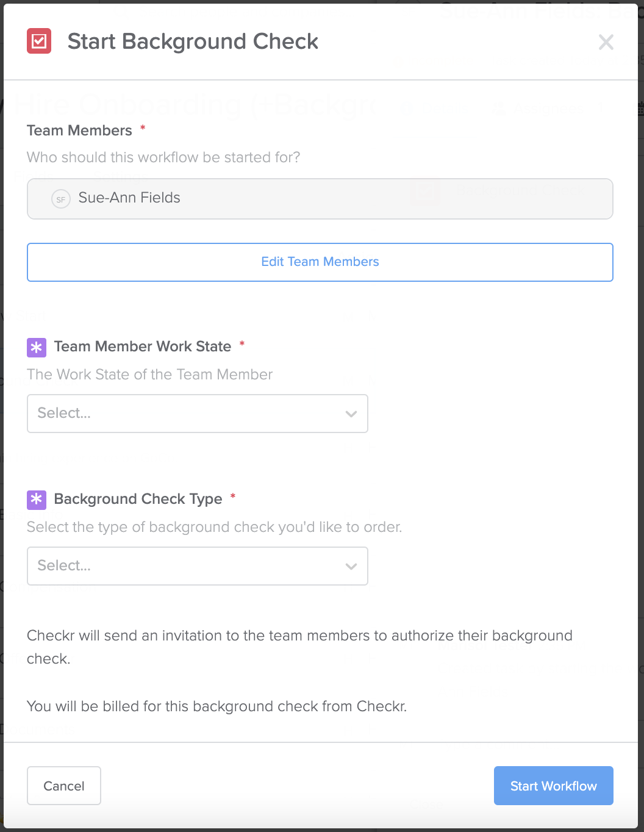The height and width of the screenshot is (832, 644).
Task: Click the Start Background Check title
Action: (x=193, y=41)
